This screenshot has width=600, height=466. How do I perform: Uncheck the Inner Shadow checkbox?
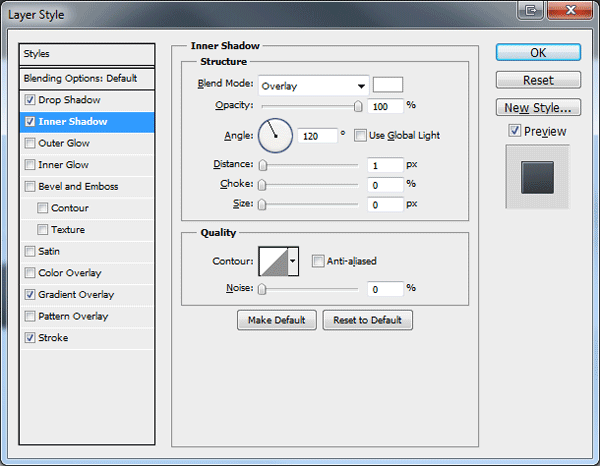pos(30,122)
